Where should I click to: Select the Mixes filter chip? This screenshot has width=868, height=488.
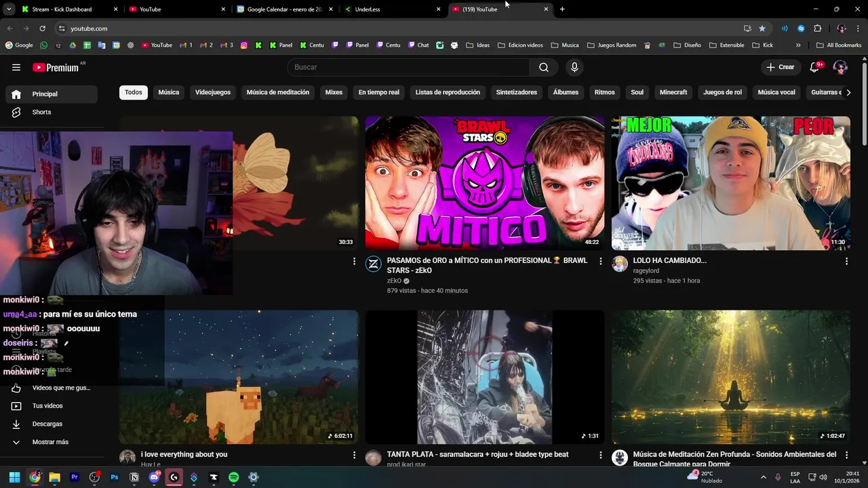(334, 92)
